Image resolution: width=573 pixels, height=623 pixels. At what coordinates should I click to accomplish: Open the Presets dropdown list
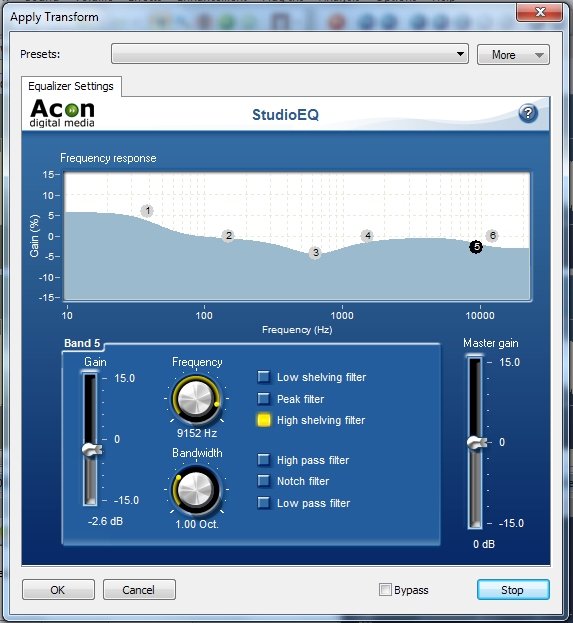(290, 54)
